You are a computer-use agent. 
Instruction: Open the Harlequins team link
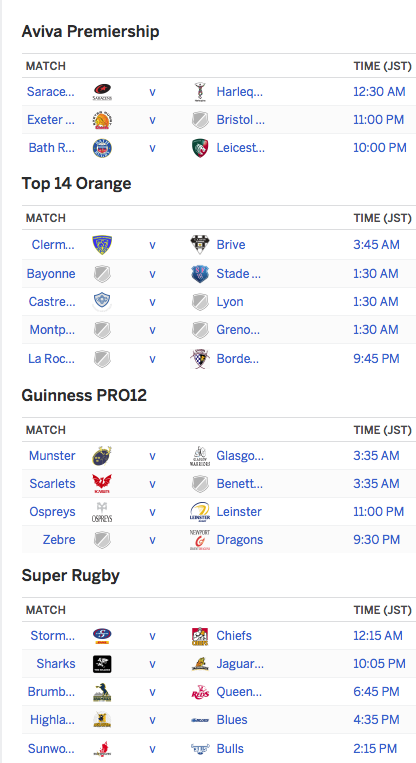[239, 91]
